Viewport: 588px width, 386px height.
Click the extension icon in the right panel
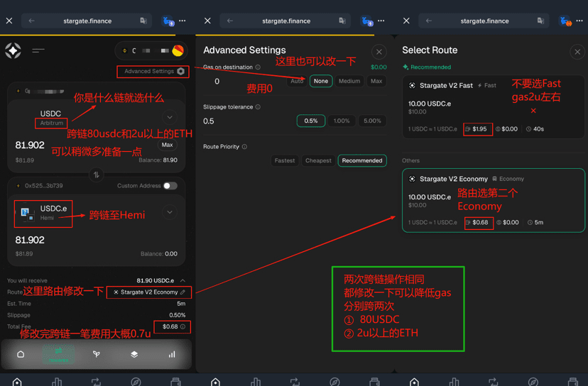(x=565, y=21)
